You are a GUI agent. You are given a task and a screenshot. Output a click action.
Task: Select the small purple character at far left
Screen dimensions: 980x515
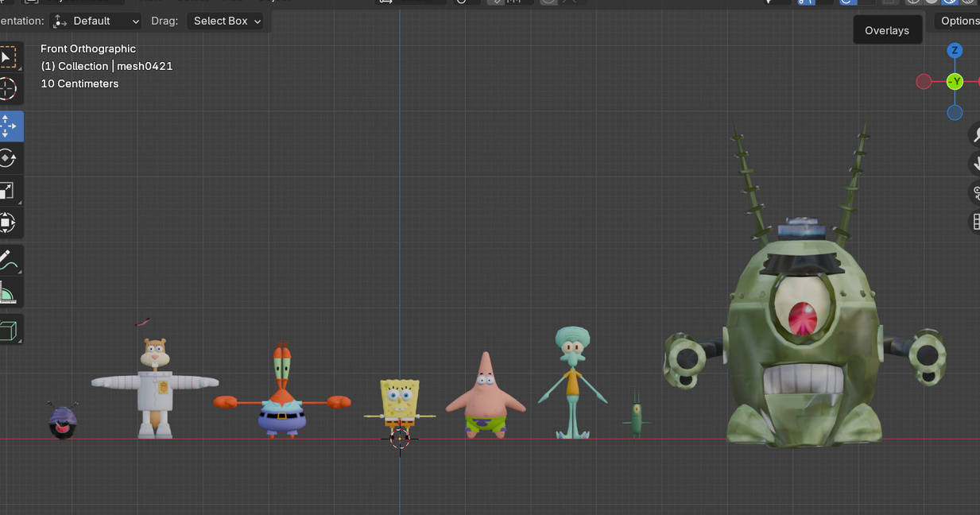(62, 420)
